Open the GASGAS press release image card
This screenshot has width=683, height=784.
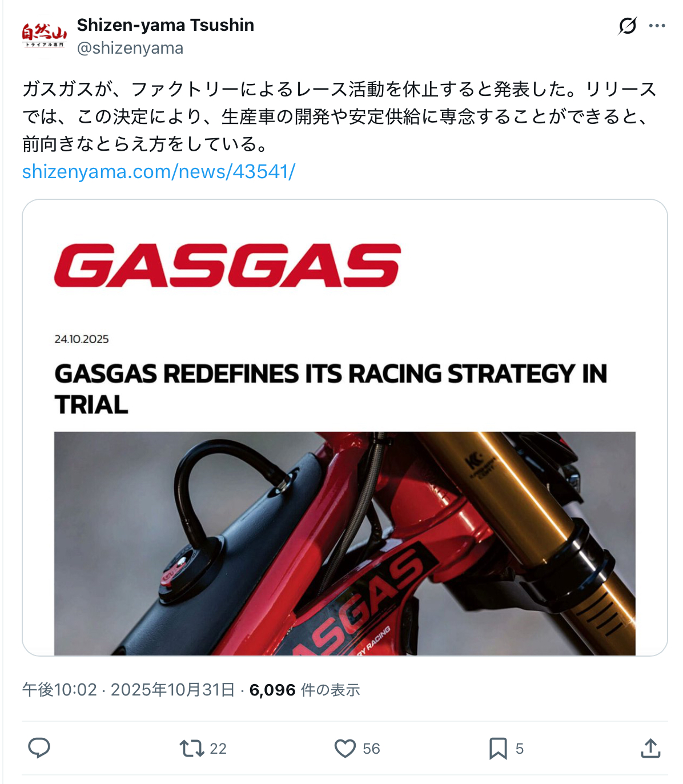click(x=345, y=428)
